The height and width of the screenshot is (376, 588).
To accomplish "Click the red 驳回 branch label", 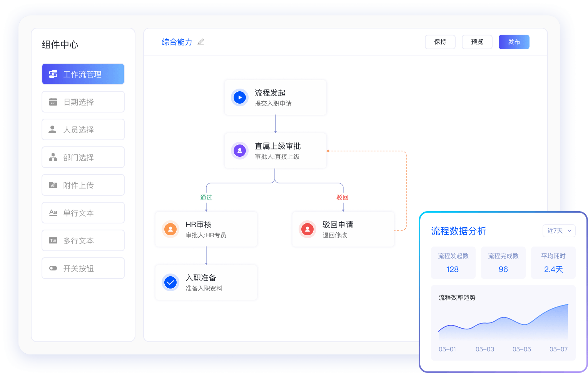I will 342,197.
